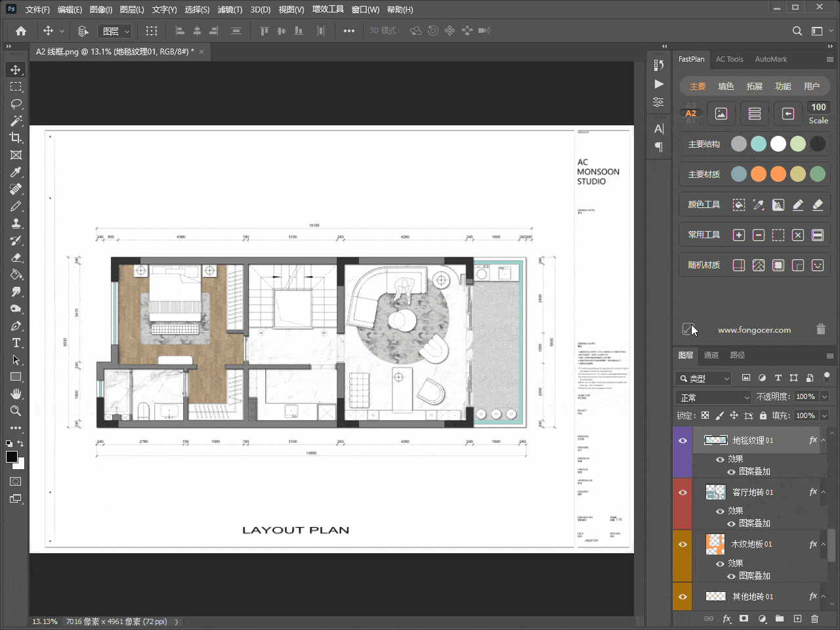Toggle visibility of 木纹地板 01 layer

tap(682, 544)
